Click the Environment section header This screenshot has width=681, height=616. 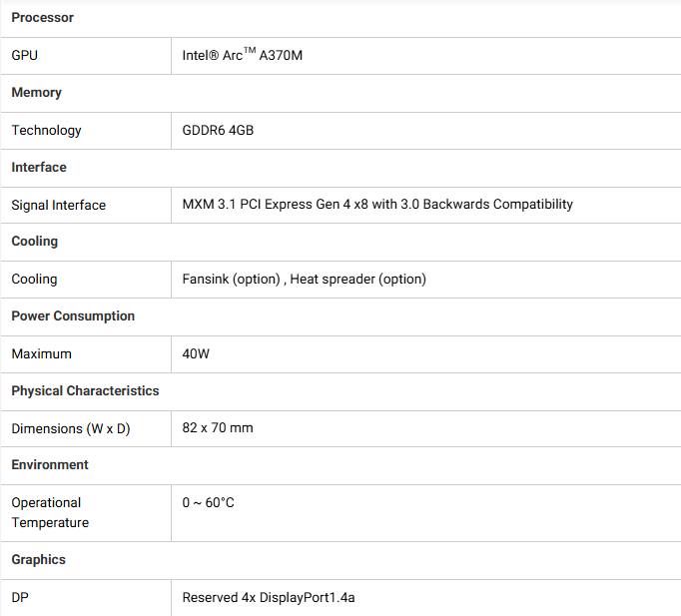[x=50, y=465]
